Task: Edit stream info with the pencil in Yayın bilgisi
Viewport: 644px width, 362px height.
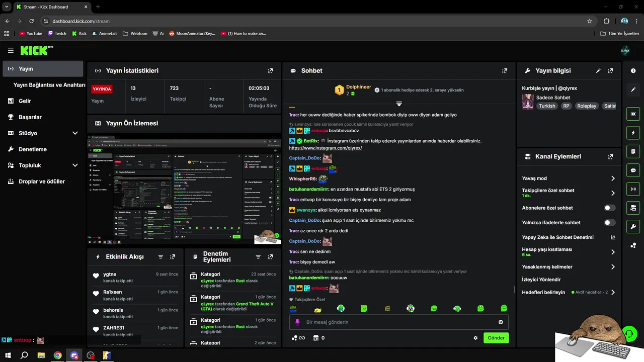Action: point(598,71)
